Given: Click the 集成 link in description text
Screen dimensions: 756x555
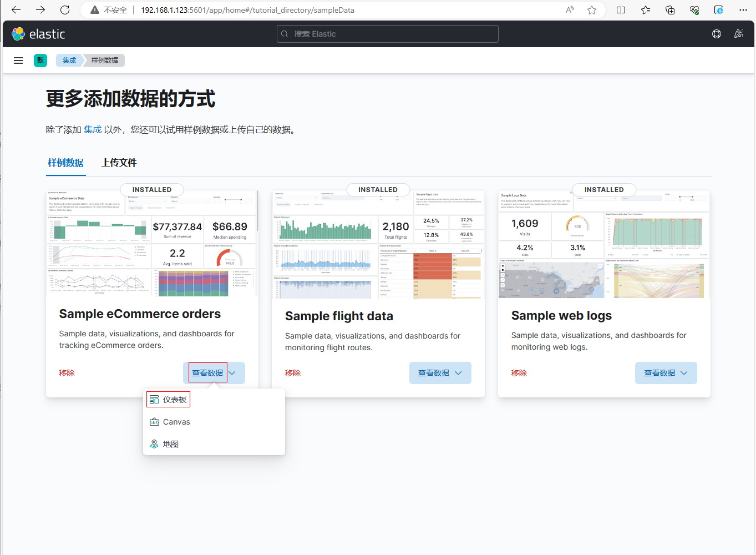Looking at the screenshot, I should tap(93, 129).
